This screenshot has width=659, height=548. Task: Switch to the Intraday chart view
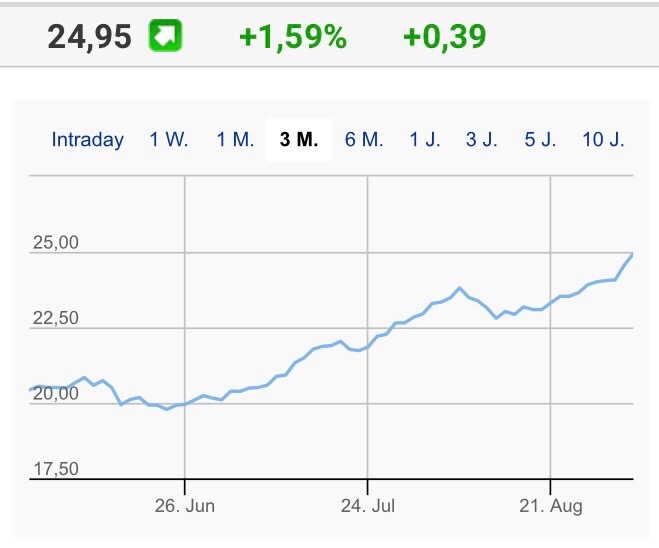click(x=88, y=139)
